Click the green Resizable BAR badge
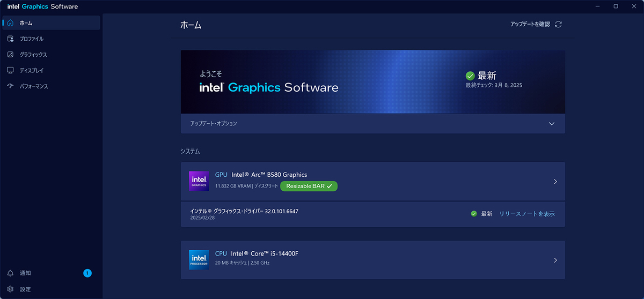The width and height of the screenshot is (644, 299). click(x=309, y=186)
